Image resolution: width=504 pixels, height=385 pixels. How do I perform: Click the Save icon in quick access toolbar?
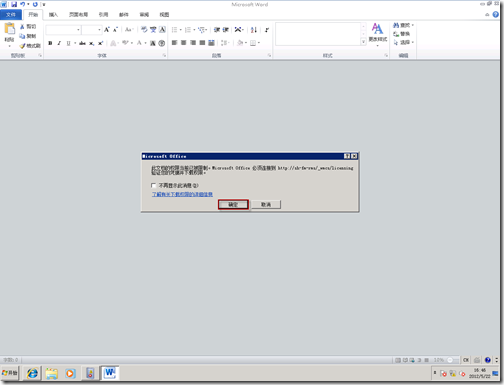(x=14, y=4)
